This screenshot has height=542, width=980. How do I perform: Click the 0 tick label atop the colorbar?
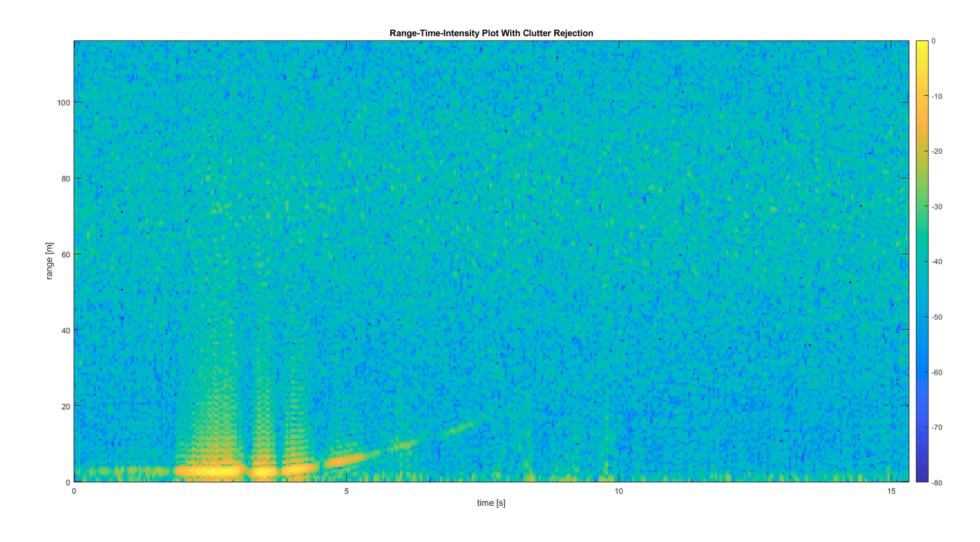pyautogui.click(x=933, y=41)
